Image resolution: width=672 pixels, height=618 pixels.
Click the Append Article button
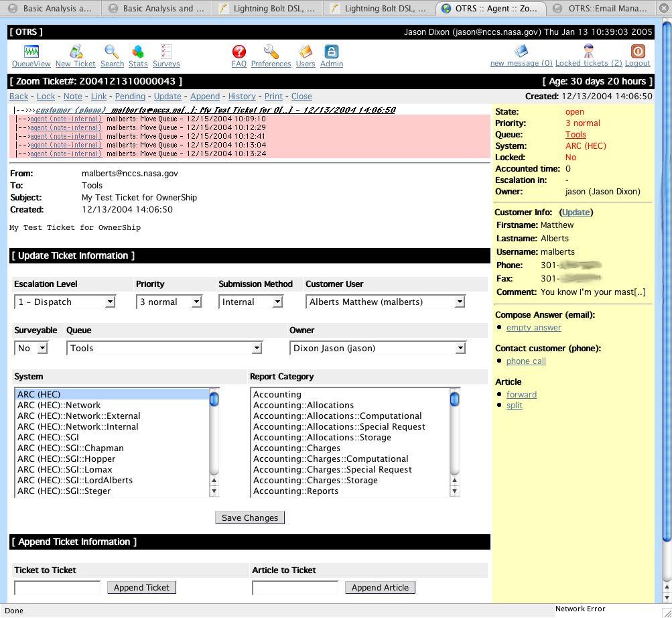point(380,588)
